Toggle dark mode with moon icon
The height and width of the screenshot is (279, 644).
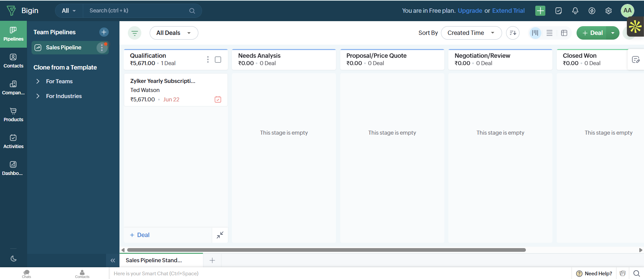click(x=13, y=259)
